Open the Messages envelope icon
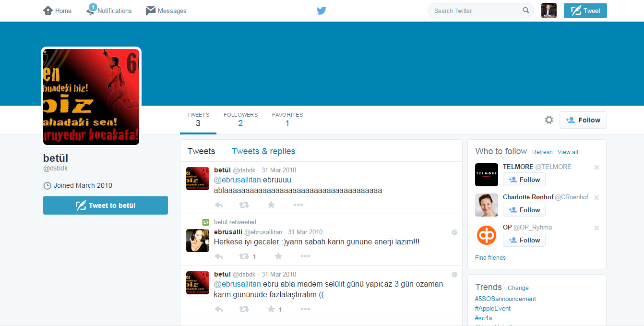This screenshot has width=644, height=326. tap(151, 11)
